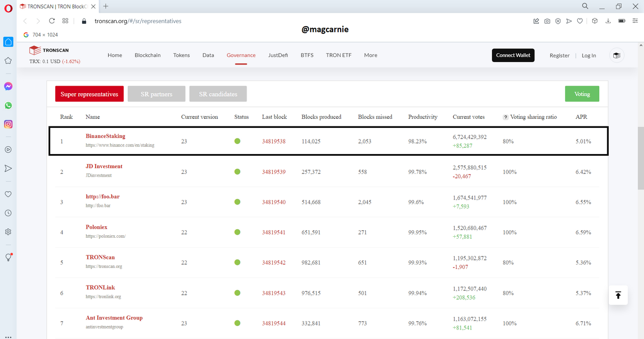Open WhatsApp in the Opera sidebar
The height and width of the screenshot is (339, 644).
point(8,105)
